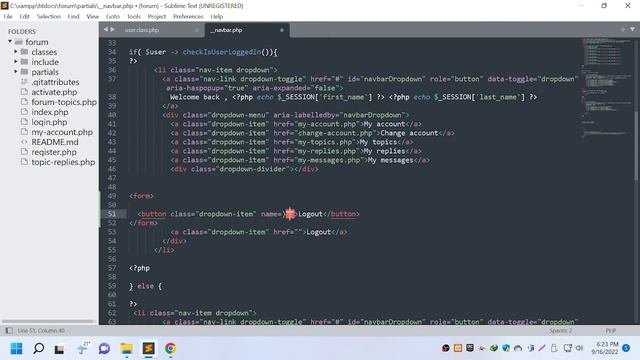Open the Goto menu
The height and width of the screenshot is (360, 640).
[113, 16]
